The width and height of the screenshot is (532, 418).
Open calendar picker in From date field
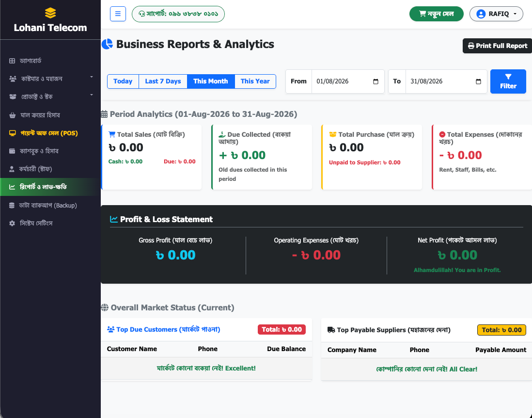click(x=376, y=81)
